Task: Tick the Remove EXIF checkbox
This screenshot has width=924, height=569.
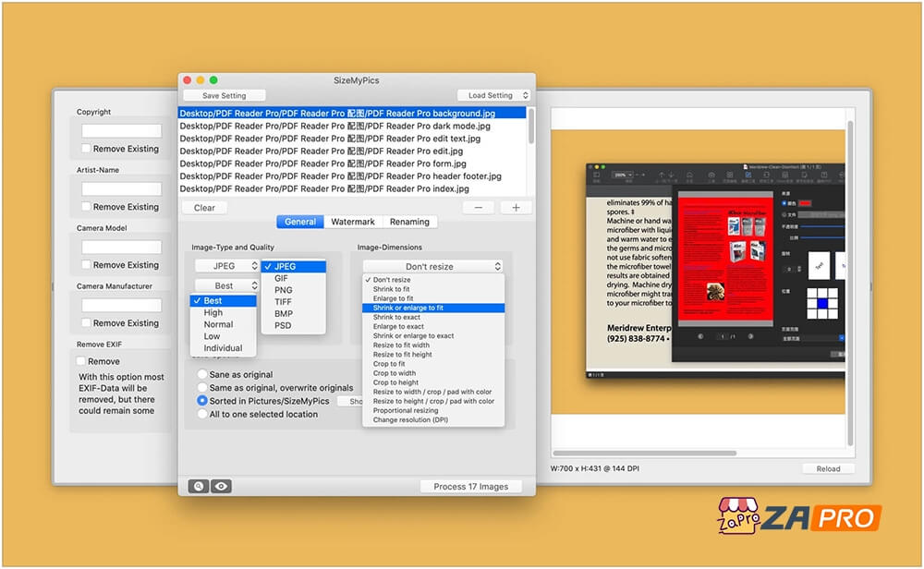Action: [x=82, y=361]
